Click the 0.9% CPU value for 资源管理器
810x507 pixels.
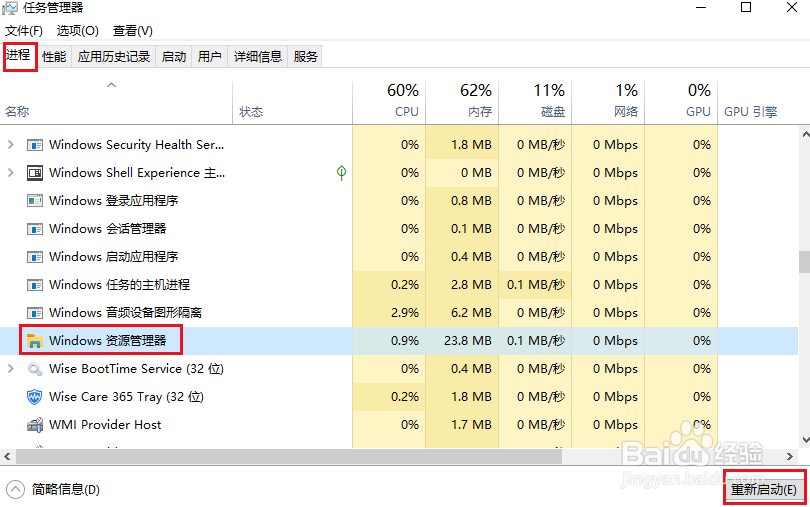coord(405,341)
